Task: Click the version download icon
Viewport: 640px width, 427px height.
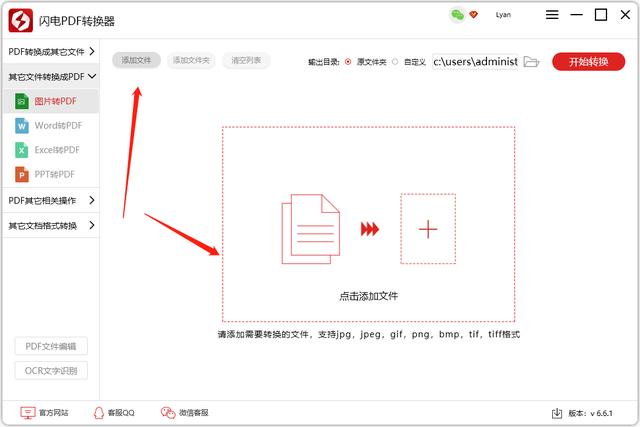Action: click(557, 412)
